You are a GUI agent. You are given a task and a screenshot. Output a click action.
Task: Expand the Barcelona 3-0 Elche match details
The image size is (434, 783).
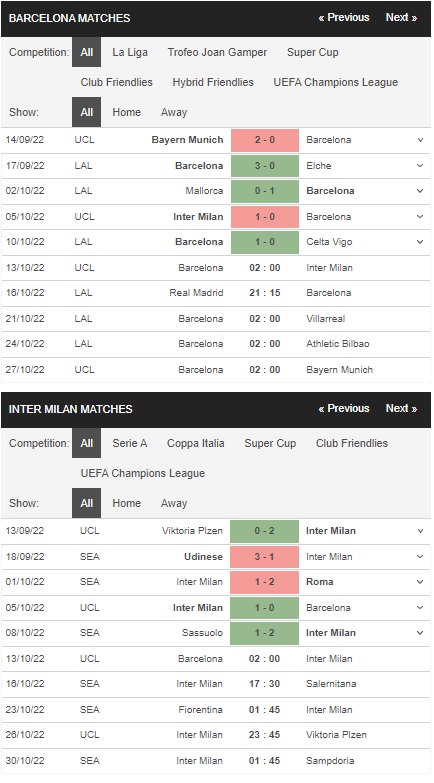(420, 166)
